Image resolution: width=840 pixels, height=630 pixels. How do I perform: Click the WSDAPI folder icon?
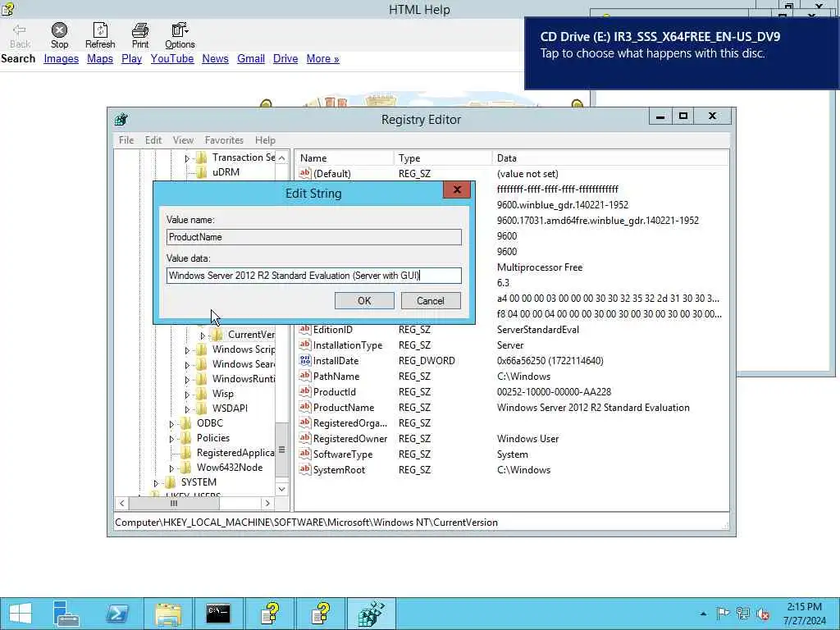[x=202, y=409]
